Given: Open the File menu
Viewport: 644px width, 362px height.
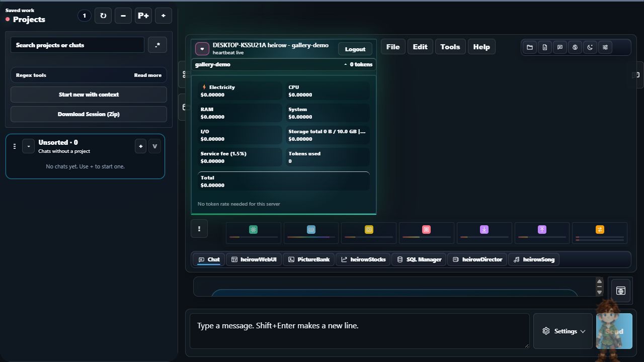Looking at the screenshot, I should [x=393, y=47].
